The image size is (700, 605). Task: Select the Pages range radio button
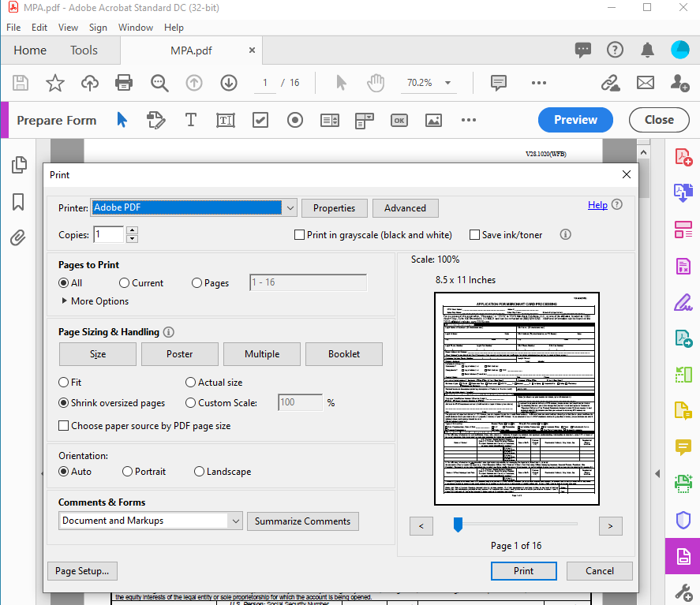tap(197, 283)
